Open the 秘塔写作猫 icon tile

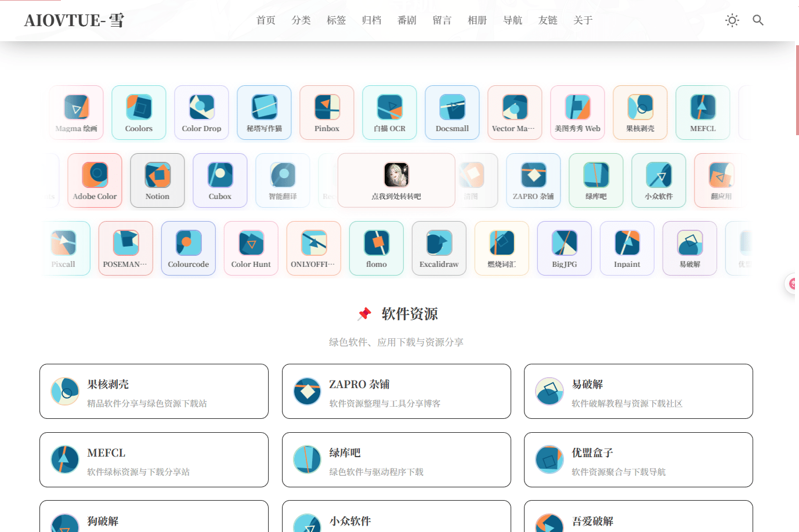[264, 113]
